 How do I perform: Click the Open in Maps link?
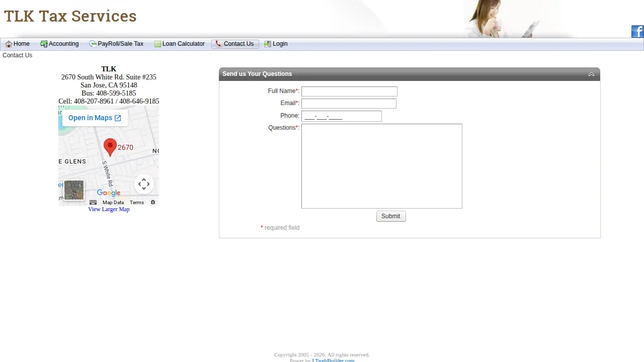click(95, 118)
